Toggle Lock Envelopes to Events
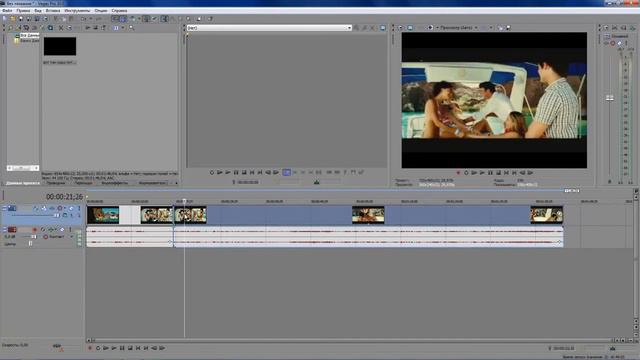640x360 pixels. [x=146, y=19]
